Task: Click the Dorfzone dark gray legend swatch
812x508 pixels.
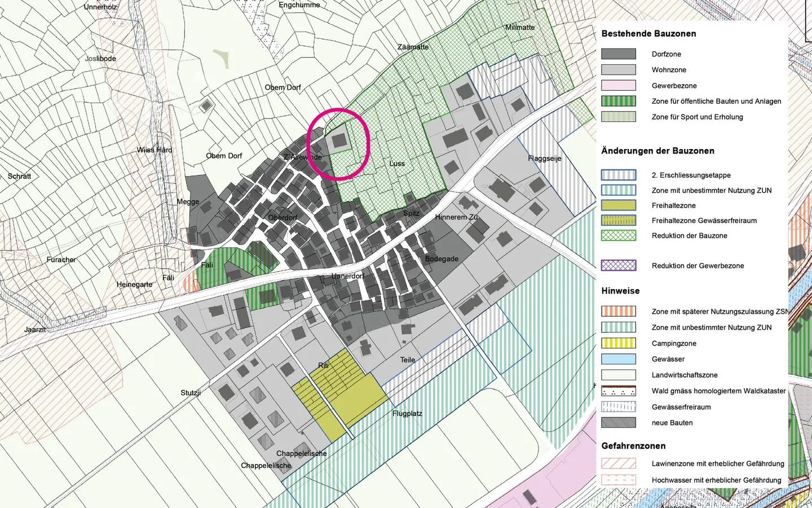Action: (618, 54)
